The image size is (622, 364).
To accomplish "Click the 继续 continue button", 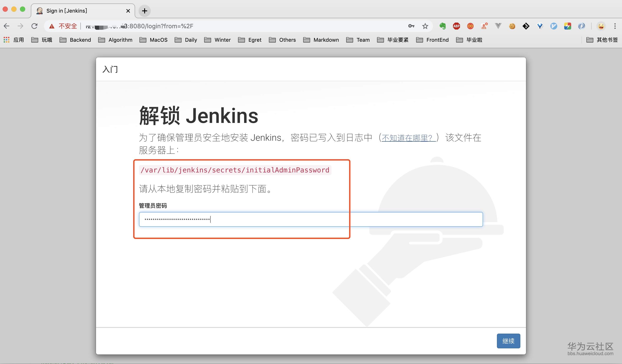I will pos(508,341).
